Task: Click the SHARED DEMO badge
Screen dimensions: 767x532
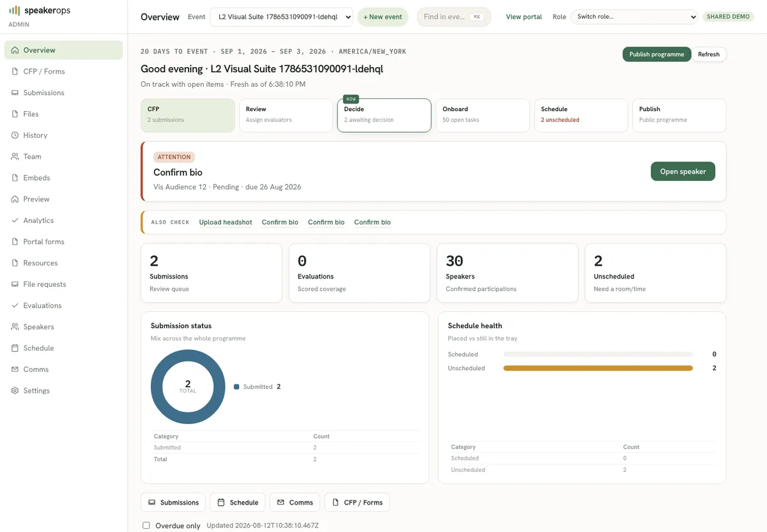Action: point(728,17)
